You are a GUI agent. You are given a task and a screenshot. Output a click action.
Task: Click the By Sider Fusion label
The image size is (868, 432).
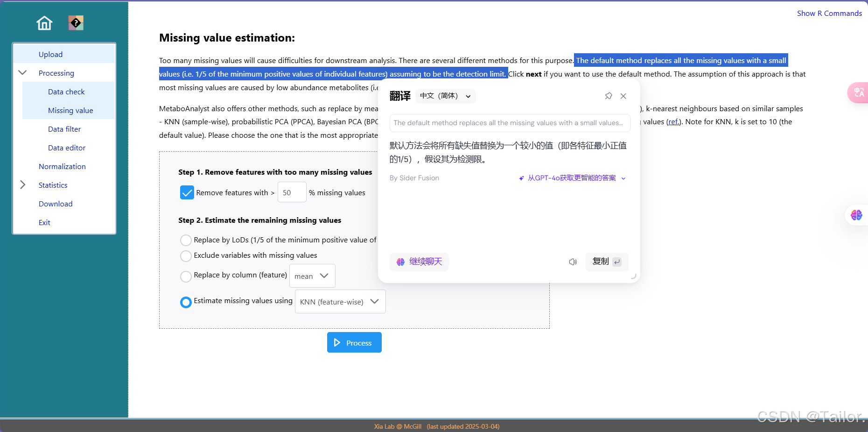[414, 178]
